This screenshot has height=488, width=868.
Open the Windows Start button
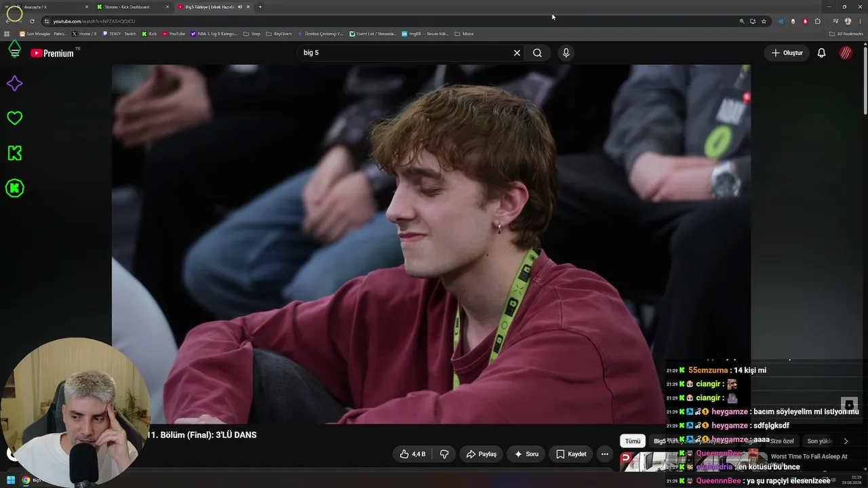pos(10,481)
